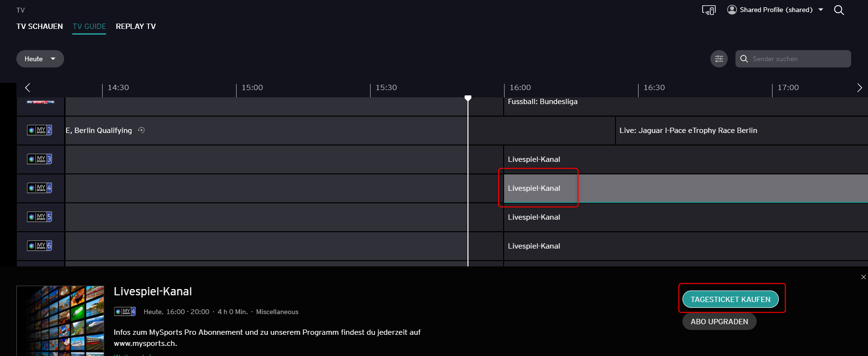Switch to the TV SCHAUEN tab
868x356 pixels.
(40, 26)
